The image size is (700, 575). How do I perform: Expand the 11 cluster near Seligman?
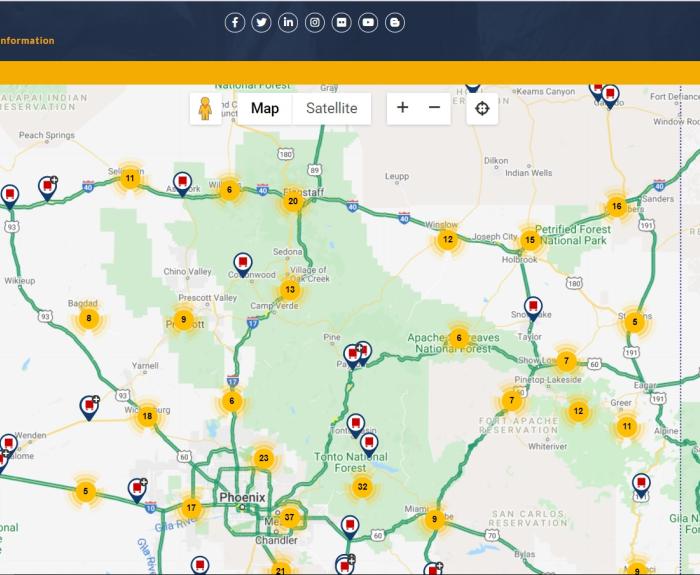click(x=129, y=179)
